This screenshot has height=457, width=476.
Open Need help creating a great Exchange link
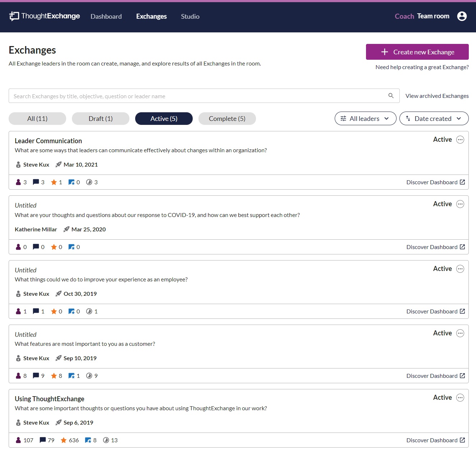click(422, 67)
